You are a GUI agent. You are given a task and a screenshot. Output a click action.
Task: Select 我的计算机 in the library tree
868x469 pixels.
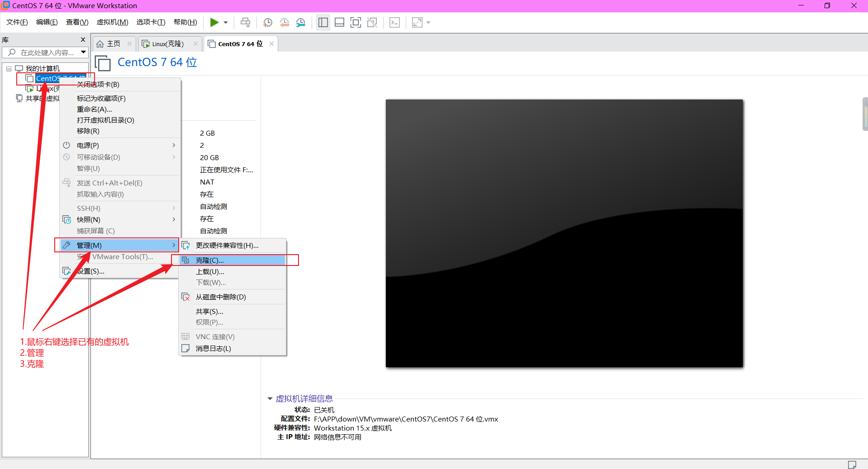pyautogui.click(x=43, y=69)
